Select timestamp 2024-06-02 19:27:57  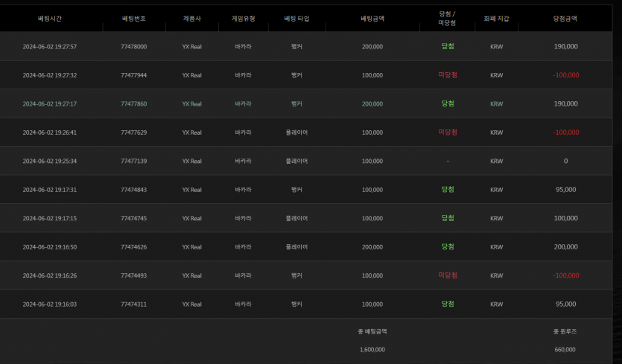[x=50, y=46]
